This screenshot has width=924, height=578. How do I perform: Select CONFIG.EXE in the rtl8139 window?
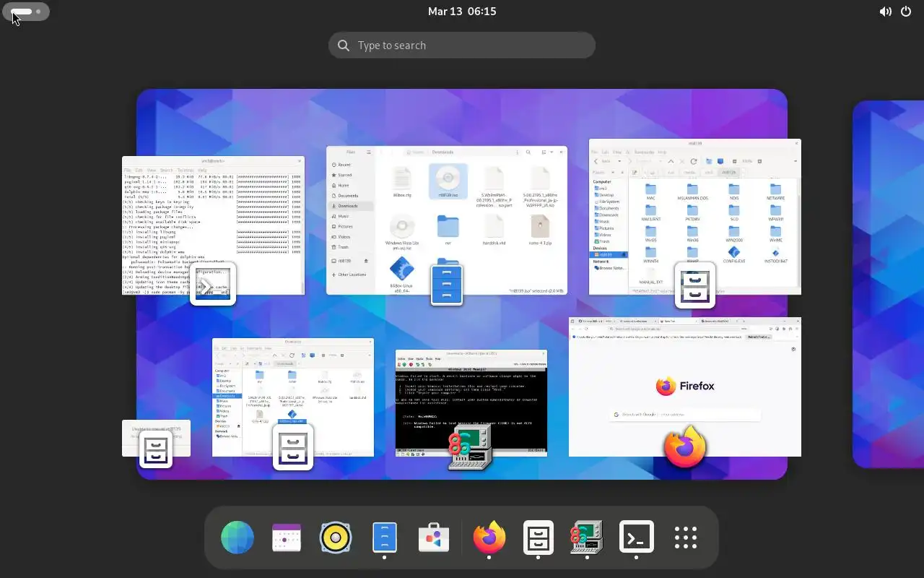click(734, 254)
